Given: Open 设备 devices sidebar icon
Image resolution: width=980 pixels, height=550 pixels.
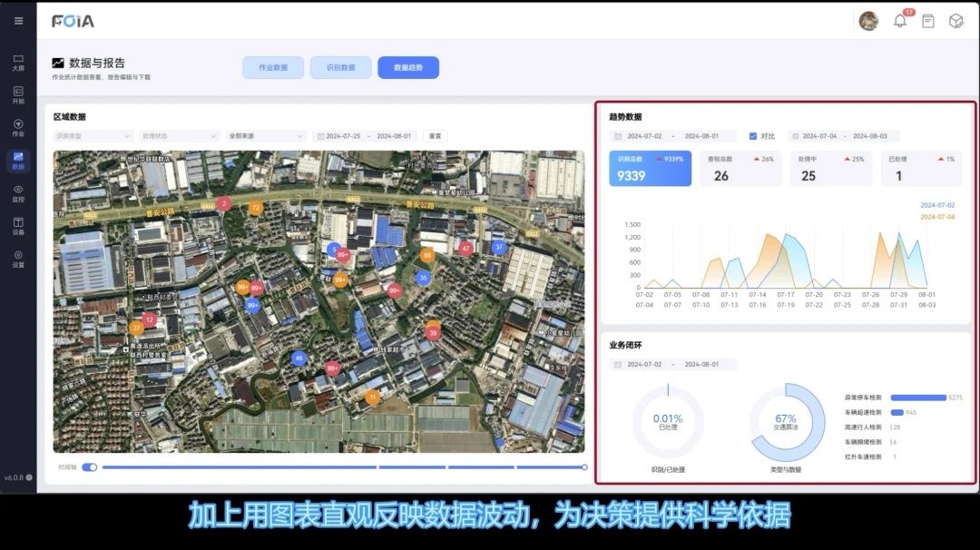Looking at the screenshot, I should coord(18,225).
